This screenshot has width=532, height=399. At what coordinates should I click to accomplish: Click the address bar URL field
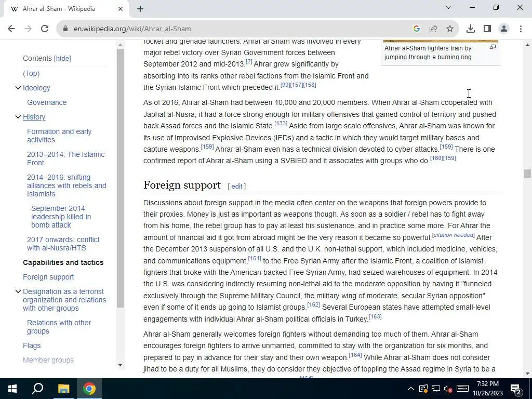coord(237,29)
